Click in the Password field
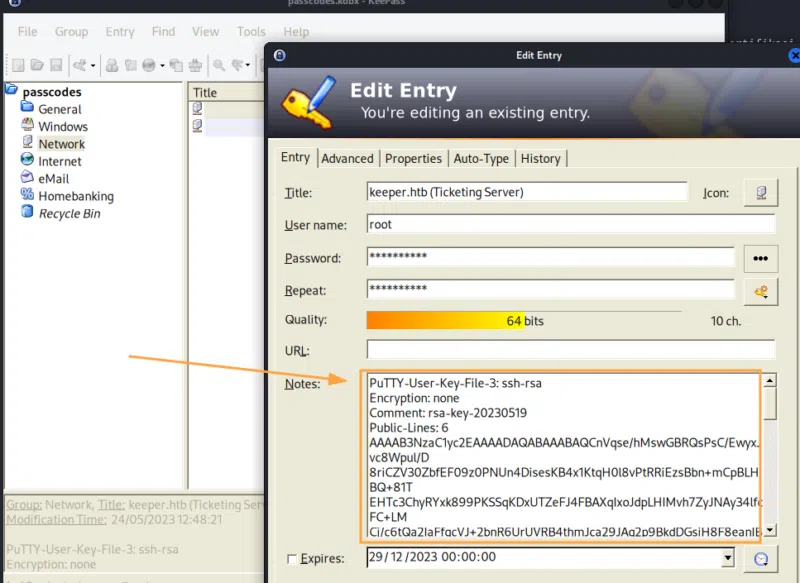This screenshot has height=583, width=800. (551, 257)
